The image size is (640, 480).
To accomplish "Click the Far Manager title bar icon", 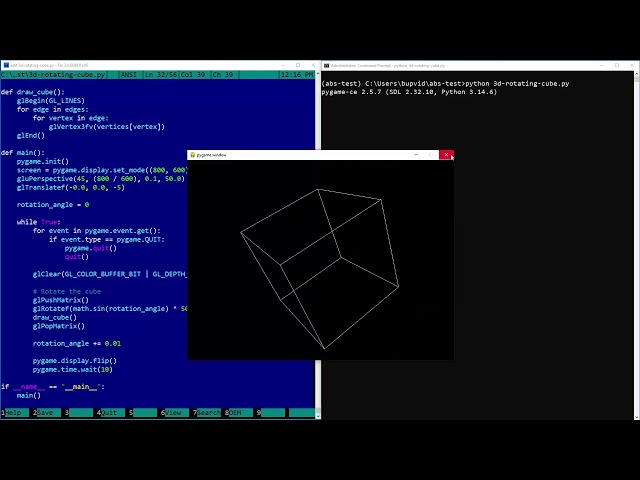I will coord(6,65).
